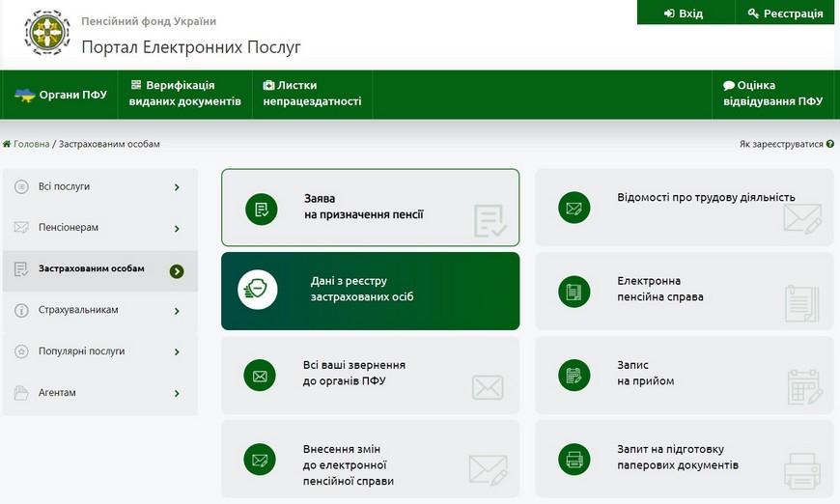Open Верифікація виданих документів in the navigation bar

(x=185, y=94)
